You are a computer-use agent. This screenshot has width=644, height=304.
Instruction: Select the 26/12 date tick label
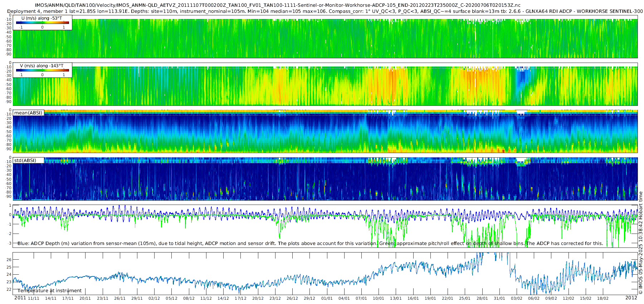coord(292,298)
